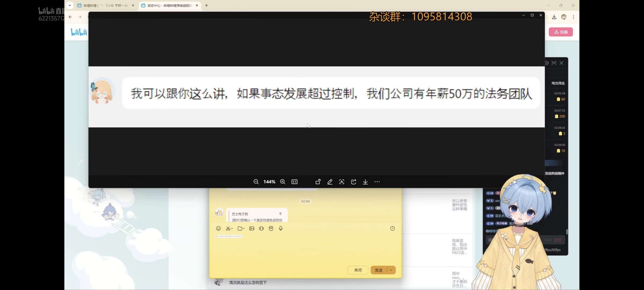Zoom out the image viewer

click(256, 182)
